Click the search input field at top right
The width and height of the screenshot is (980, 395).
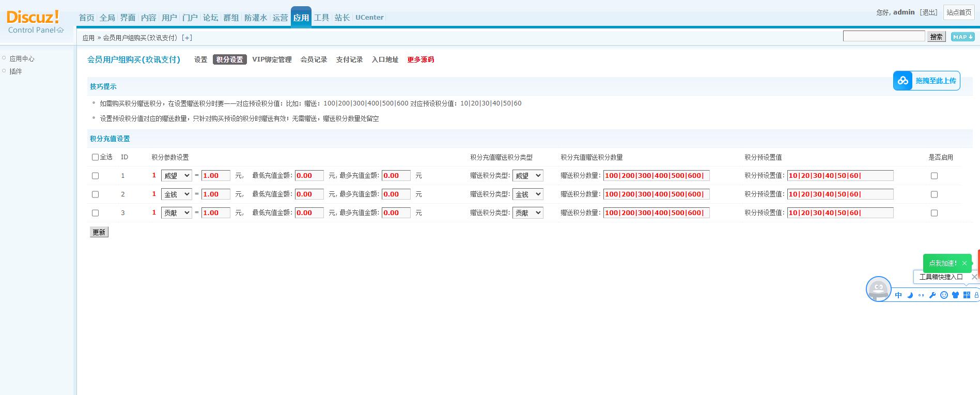tap(883, 36)
